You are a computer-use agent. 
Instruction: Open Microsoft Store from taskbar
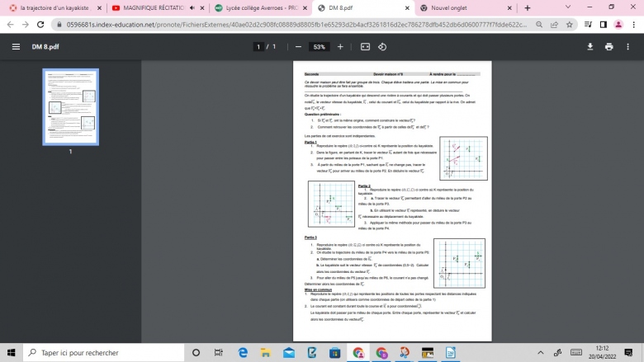click(x=334, y=353)
